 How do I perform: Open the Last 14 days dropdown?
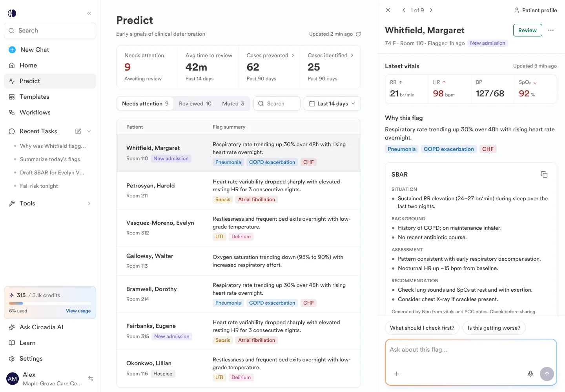coord(332,103)
